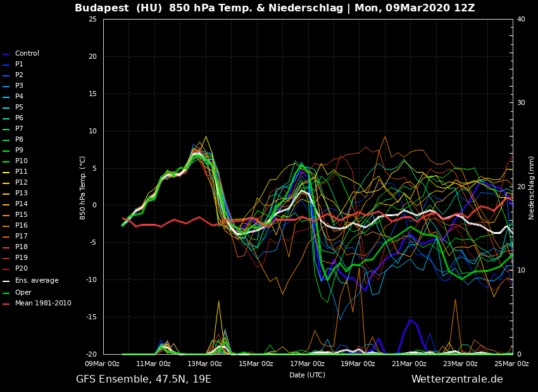Image resolution: width=538 pixels, height=392 pixels.
Task: Click the 850 hPa Temp. axis label
Action: pyautogui.click(x=83, y=187)
